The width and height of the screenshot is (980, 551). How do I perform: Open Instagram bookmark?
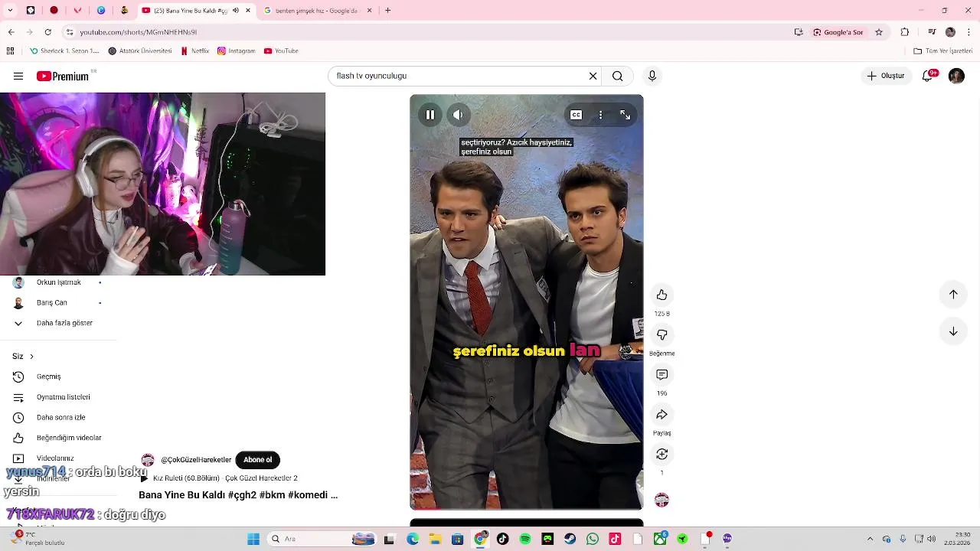click(236, 51)
